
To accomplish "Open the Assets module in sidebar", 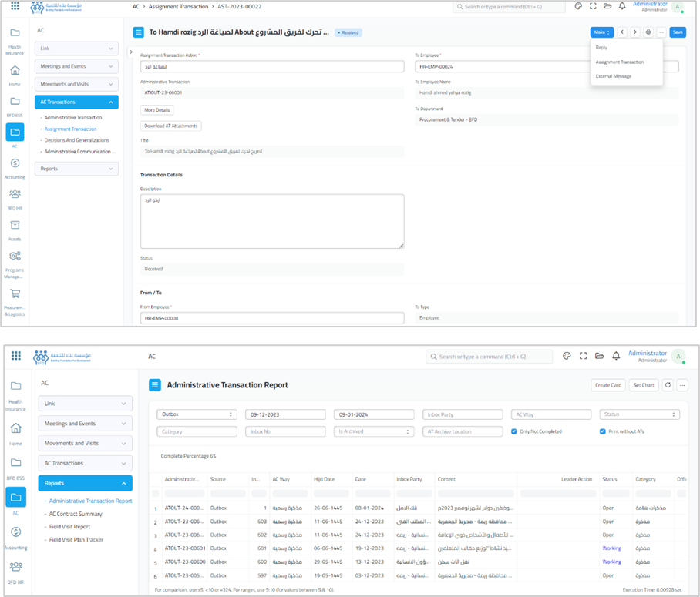I will 15,225.
